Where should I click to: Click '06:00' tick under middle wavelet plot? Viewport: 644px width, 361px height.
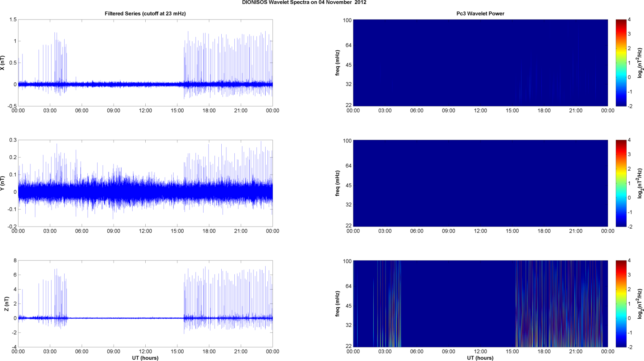pyautogui.click(x=417, y=231)
